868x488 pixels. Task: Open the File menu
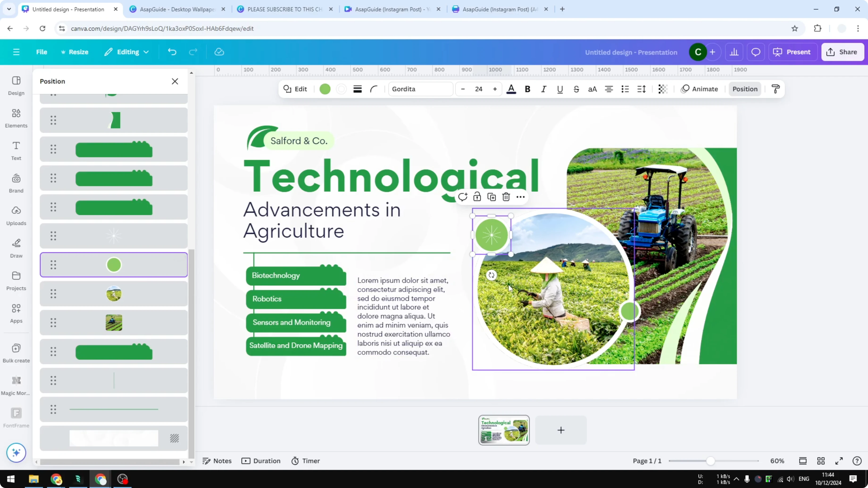[x=42, y=52]
